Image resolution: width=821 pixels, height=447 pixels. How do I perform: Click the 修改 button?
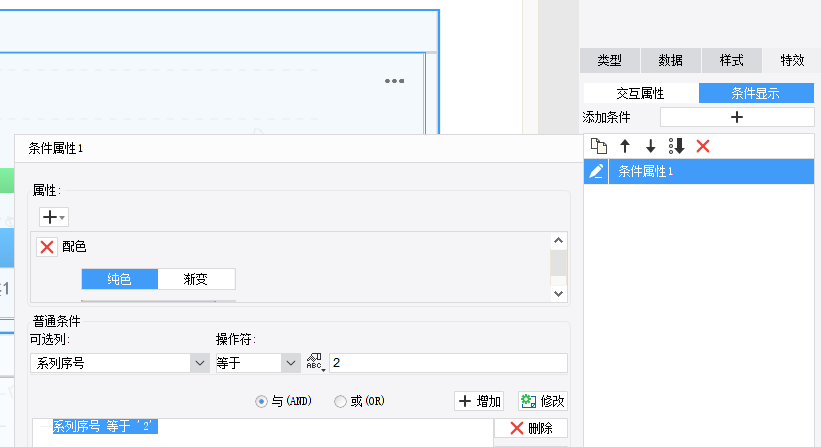pyautogui.click(x=542, y=401)
